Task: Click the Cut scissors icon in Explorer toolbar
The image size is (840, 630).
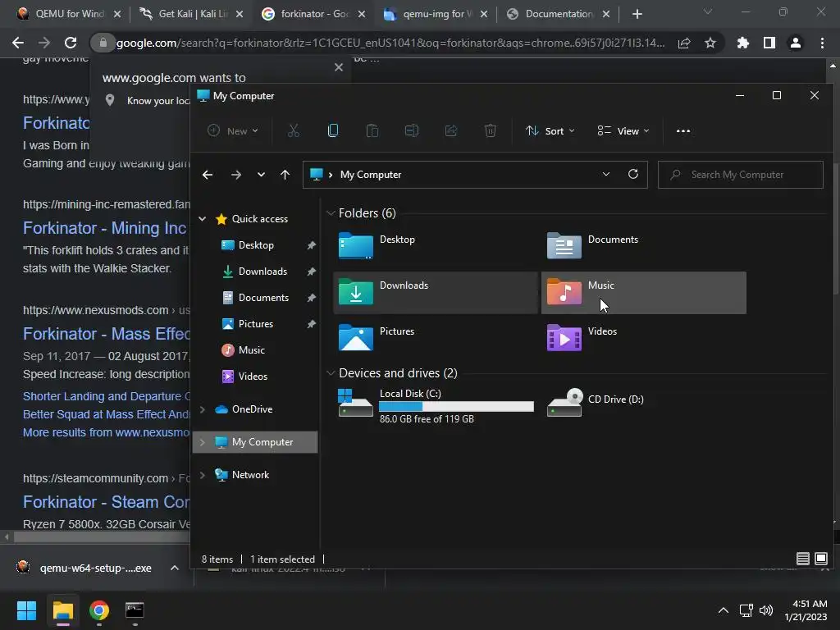Action: click(x=293, y=130)
